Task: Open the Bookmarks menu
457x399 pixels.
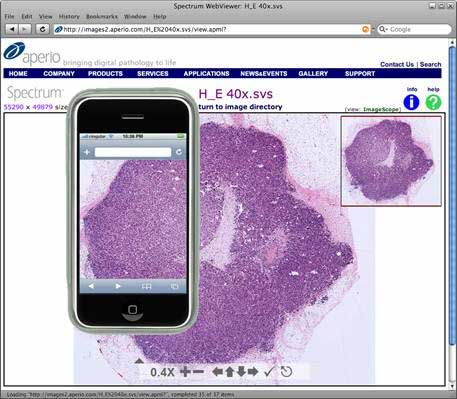Action: (102, 16)
